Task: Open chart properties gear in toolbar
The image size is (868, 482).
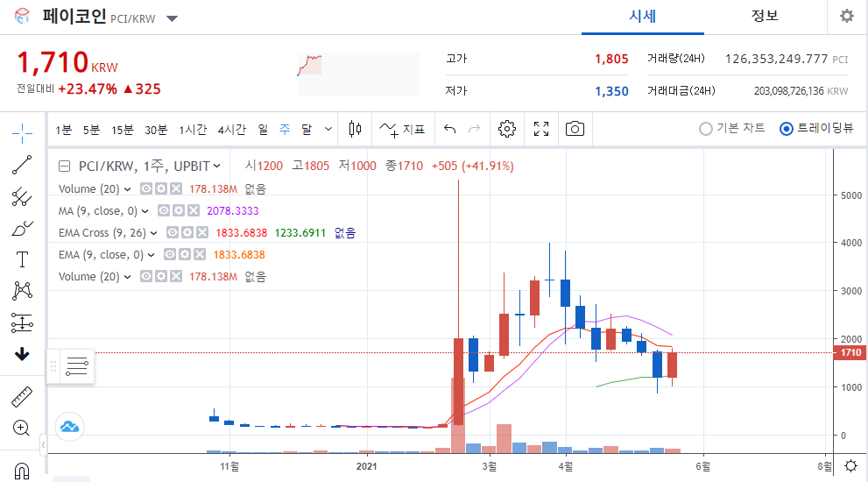Action: [x=506, y=129]
